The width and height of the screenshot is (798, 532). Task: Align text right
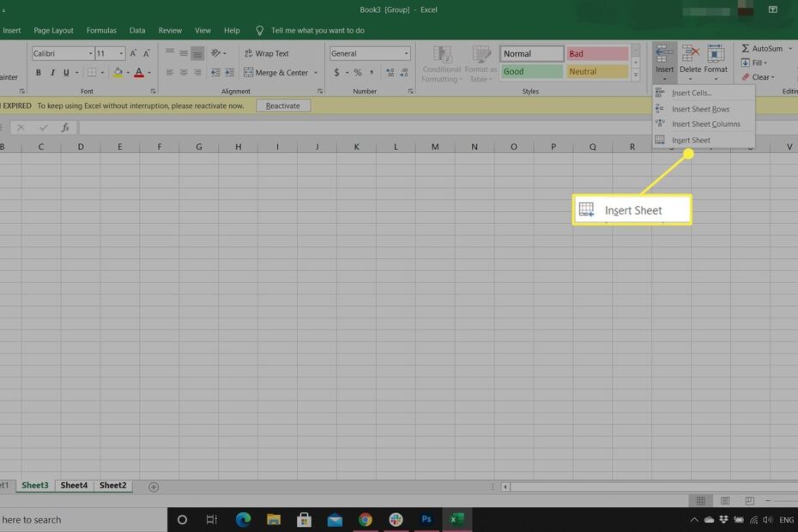pyautogui.click(x=197, y=73)
